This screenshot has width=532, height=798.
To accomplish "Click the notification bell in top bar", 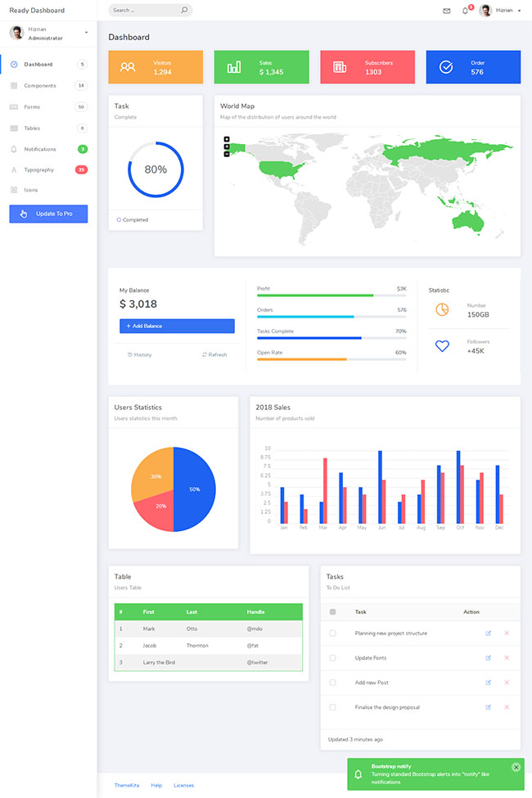I will pyautogui.click(x=466, y=11).
